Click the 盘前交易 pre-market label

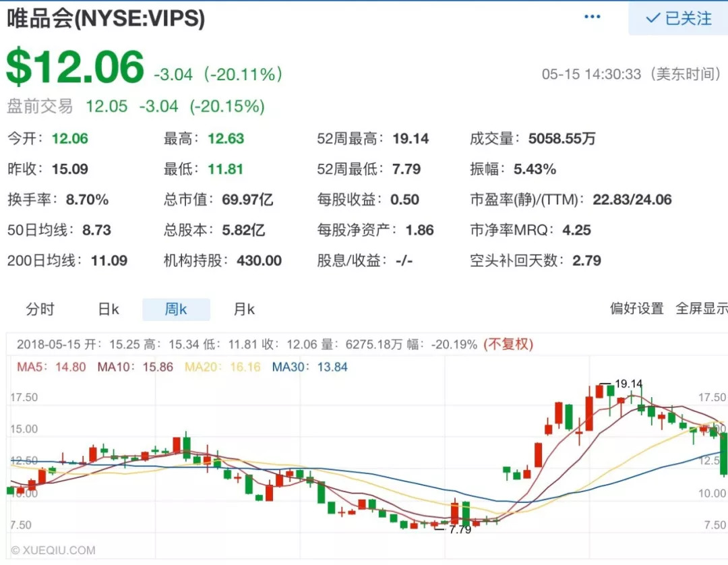tap(40, 107)
